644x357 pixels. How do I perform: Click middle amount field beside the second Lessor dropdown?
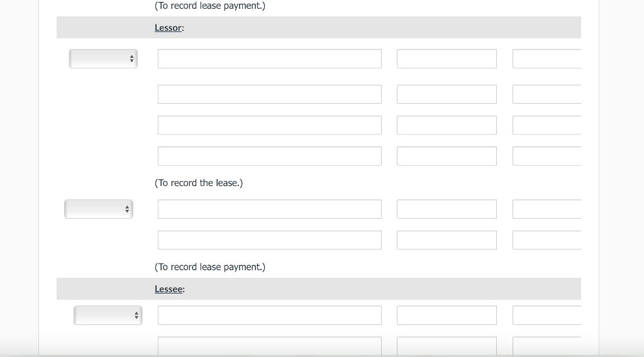pyautogui.click(x=447, y=209)
